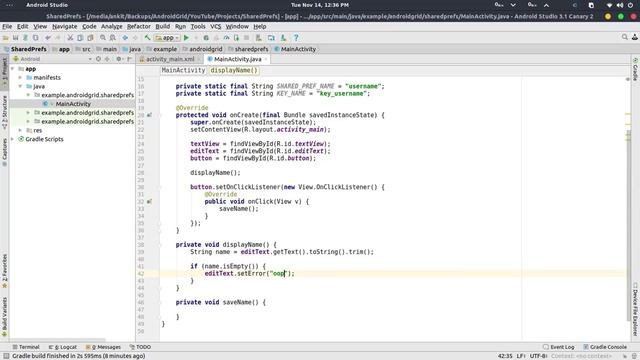This screenshot has width=640, height=360.
Task: Navigate Back using the toolbar arrow
Action: click(x=125, y=38)
